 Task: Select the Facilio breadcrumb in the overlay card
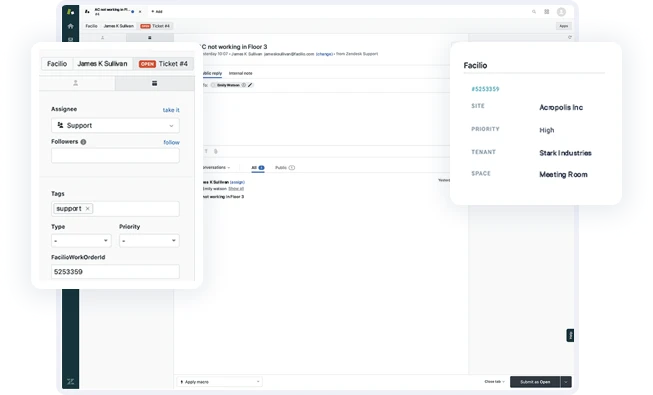pyautogui.click(x=57, y=64)
